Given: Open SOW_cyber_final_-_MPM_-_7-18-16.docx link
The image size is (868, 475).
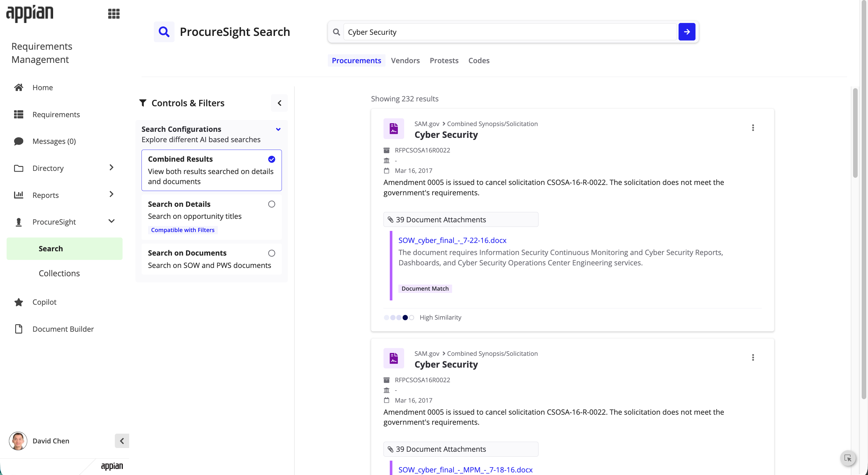Looking at the screenshot, I should coord(465,470).
